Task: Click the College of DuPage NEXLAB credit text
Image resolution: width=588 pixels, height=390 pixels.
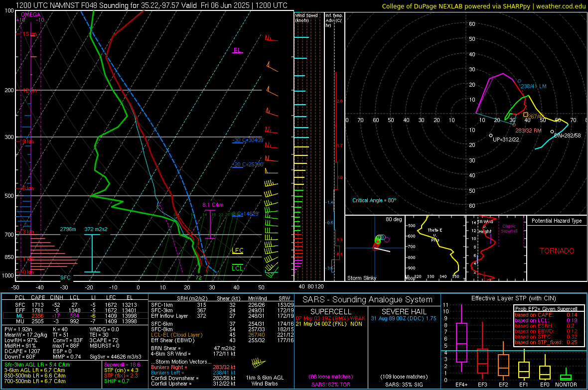Action: (483, 6)
